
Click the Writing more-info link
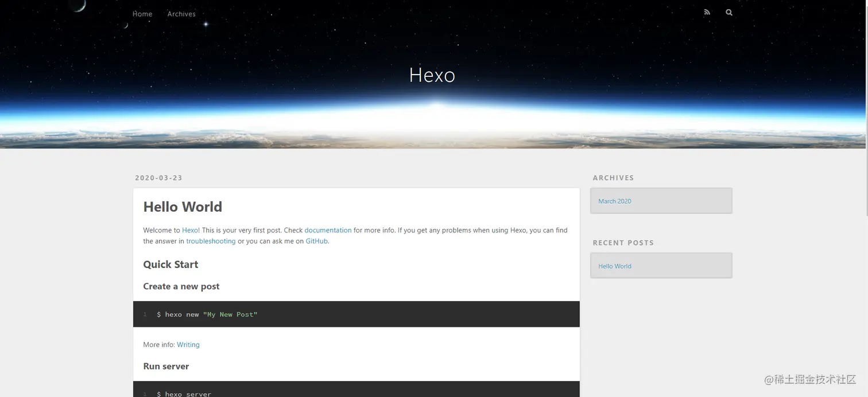point(188,345)
